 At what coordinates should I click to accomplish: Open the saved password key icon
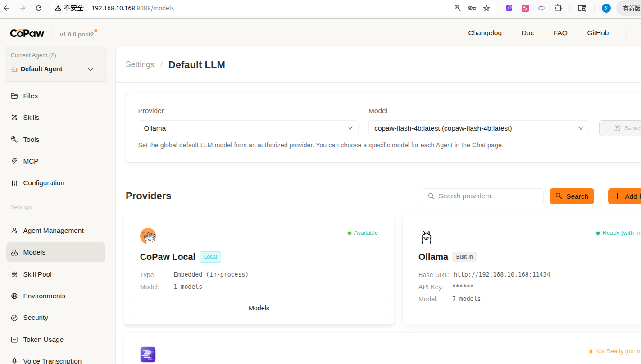(472, 8)
